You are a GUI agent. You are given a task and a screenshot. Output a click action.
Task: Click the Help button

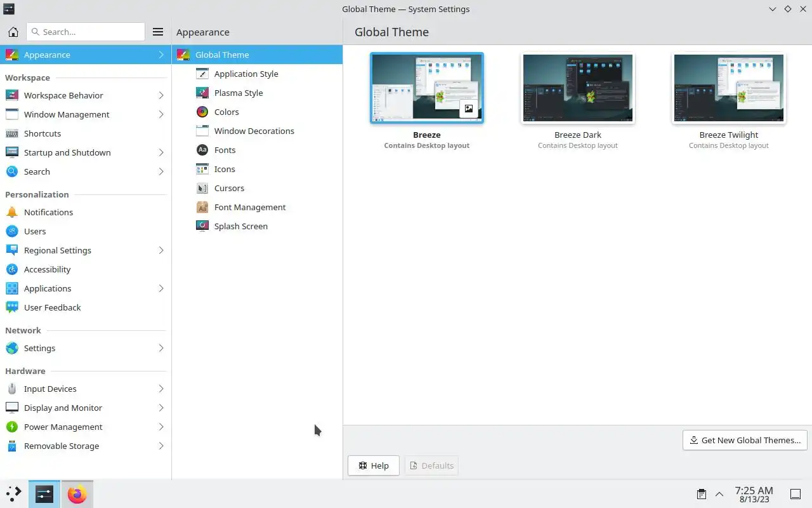point(373,465)
